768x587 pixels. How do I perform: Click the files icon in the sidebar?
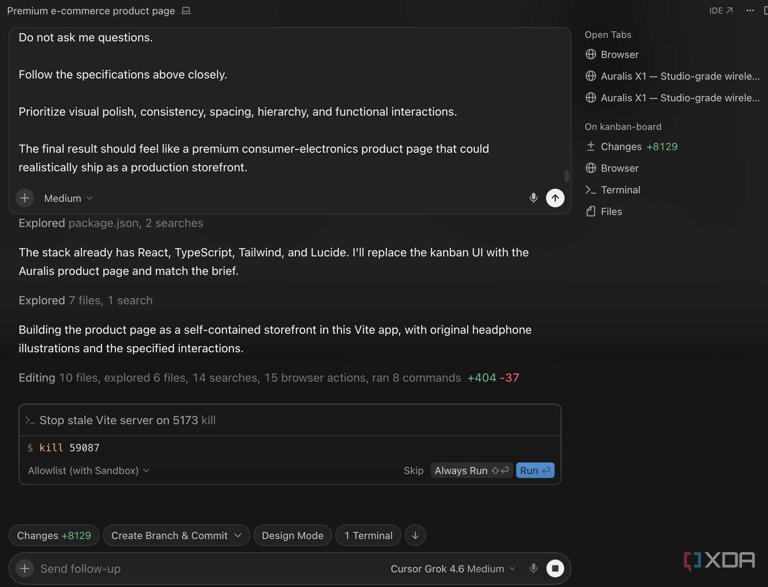click(591, 211)
